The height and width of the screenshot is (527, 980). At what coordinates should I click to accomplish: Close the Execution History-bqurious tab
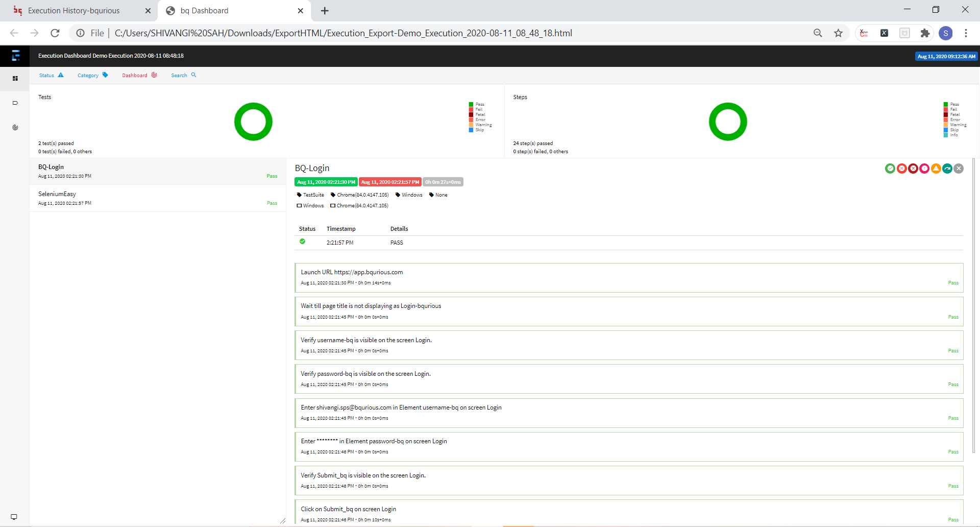148,11
